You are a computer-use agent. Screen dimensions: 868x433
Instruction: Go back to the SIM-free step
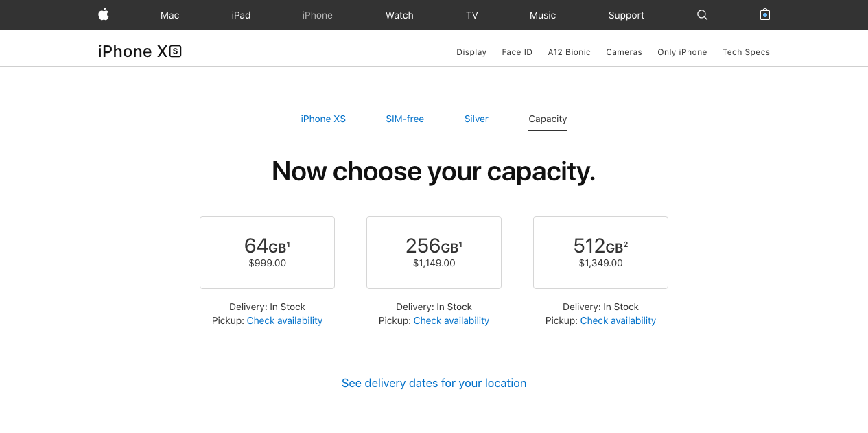pos(405,119)
